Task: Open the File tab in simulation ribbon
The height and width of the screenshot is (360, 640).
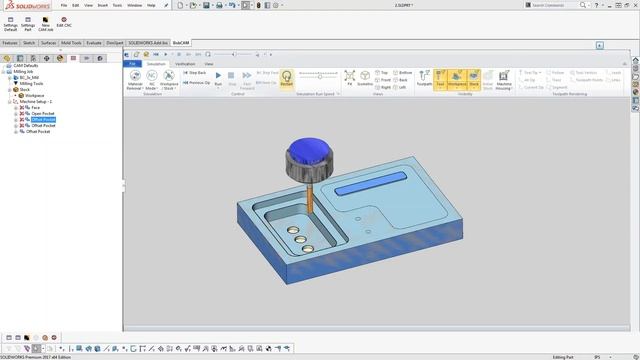Action: coord(132,64)
